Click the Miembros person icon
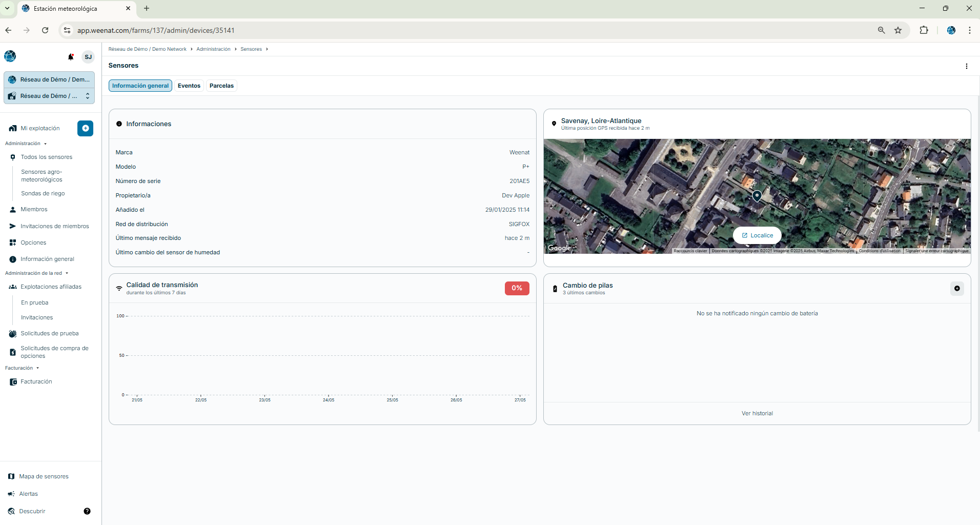980x525 pixels. pos(13,210)
